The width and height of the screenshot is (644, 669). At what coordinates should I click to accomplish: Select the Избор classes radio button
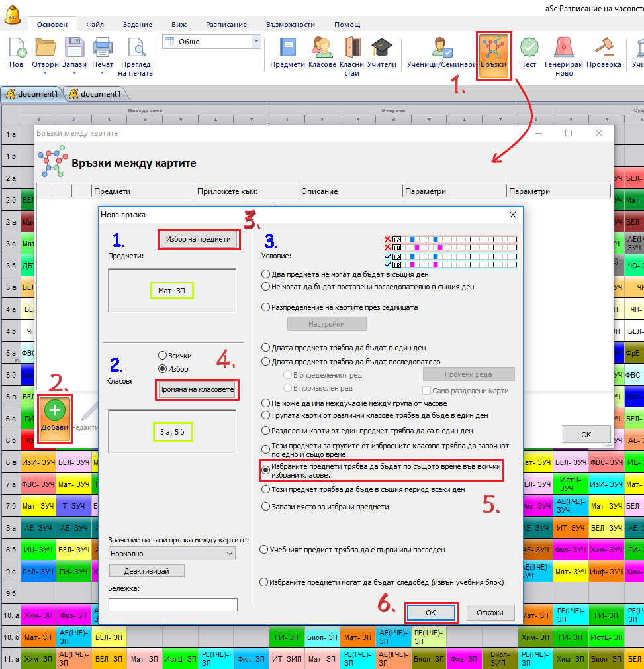pos(162,369)
